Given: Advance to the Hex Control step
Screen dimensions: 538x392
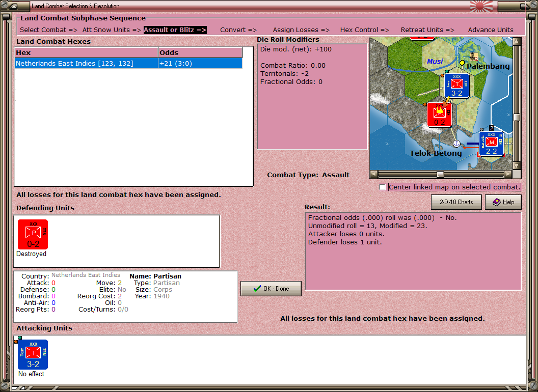Looking at the screenshot, I should [x=365, y=30].
